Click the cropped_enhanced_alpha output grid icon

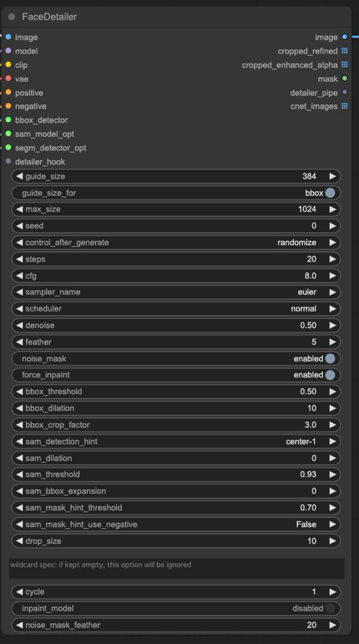click(345, 65)
